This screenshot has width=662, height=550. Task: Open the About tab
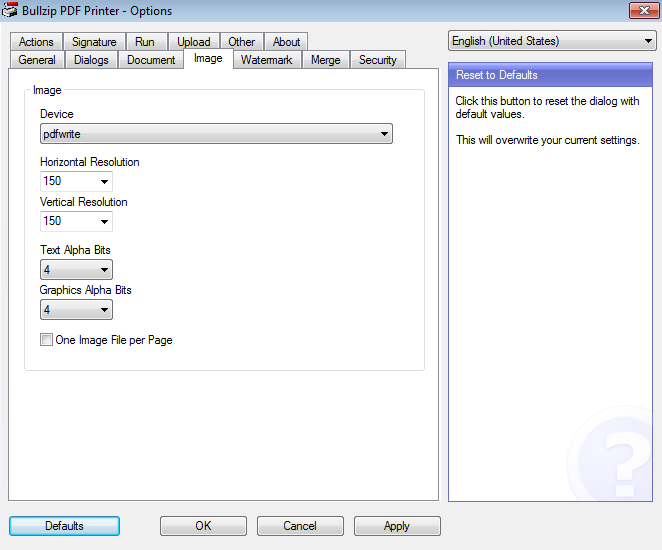286,42
